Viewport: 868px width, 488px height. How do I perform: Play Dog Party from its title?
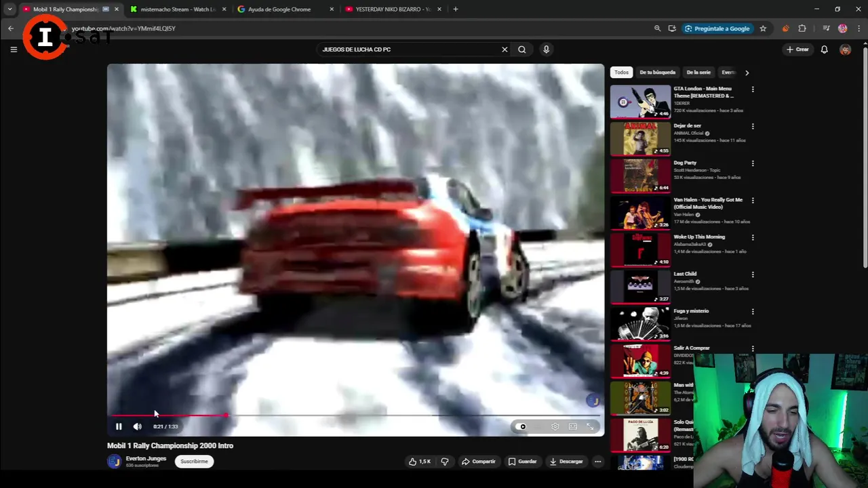pyautogui.click(x=685, y=163)
